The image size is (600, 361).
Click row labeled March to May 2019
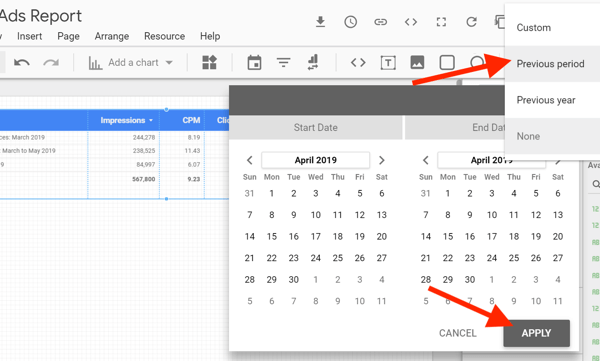point(29,151)
